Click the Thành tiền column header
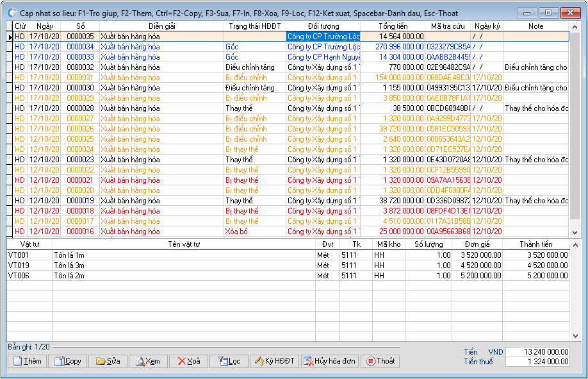The width and height of the screenshot is (588, 379). click(x=536, y=244)
